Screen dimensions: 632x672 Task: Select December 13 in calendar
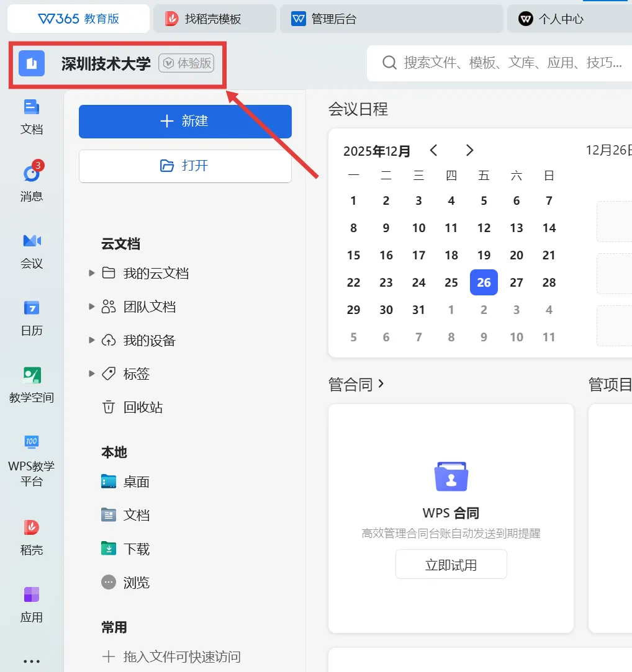[517, 228]
